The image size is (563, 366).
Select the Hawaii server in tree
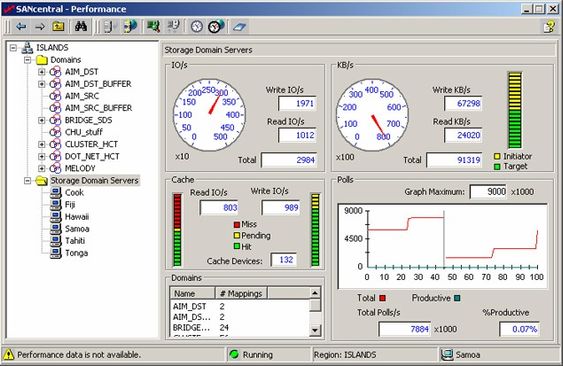point(77,217)
